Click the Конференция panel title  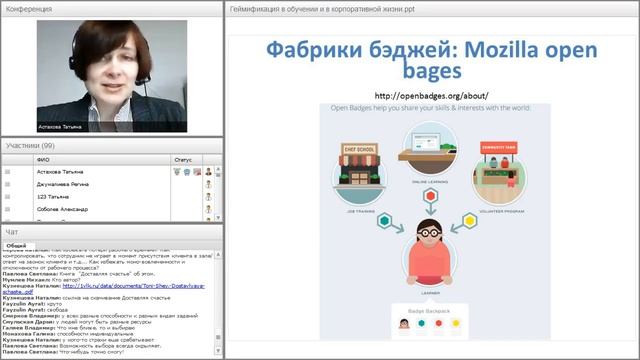[x=29, y=9]
